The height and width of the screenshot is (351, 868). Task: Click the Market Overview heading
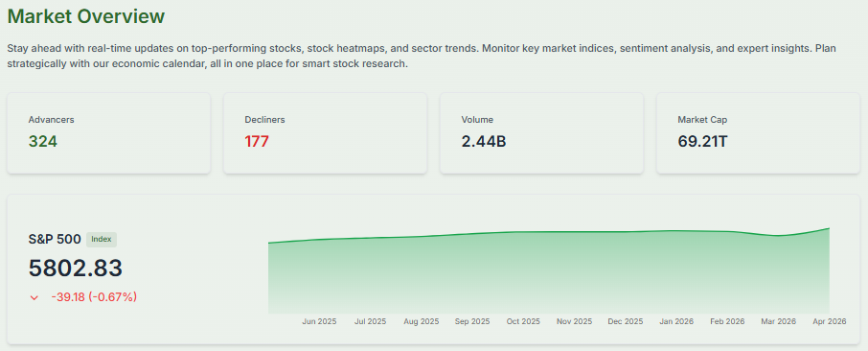86,16
